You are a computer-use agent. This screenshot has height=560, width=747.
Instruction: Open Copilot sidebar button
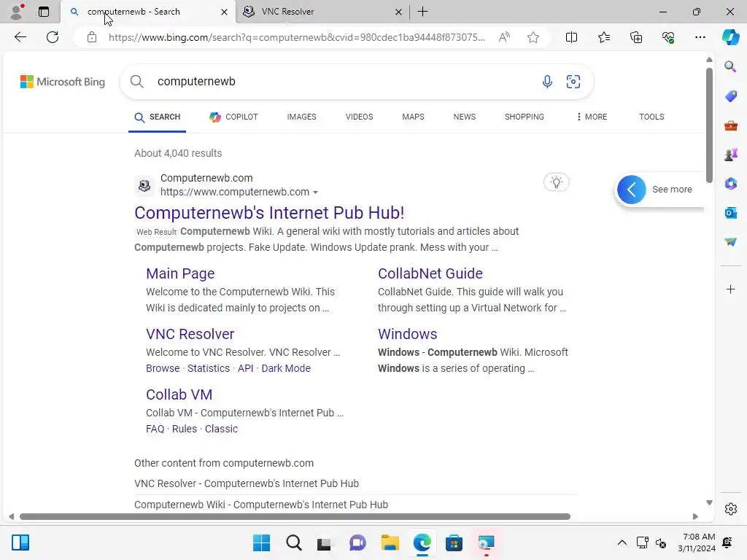(730, 37)
